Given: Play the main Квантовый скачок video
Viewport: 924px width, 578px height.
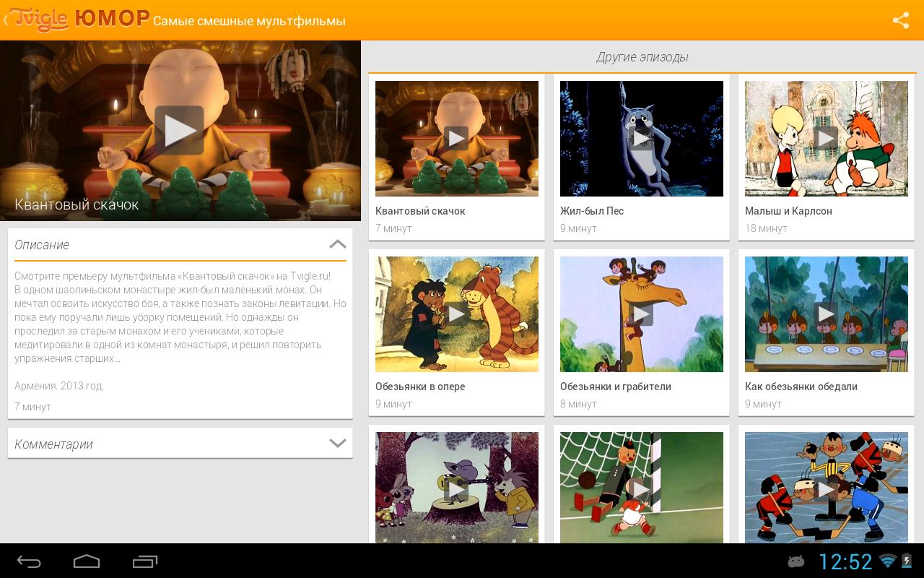Looking at the screenshot, I should [179, 130].
